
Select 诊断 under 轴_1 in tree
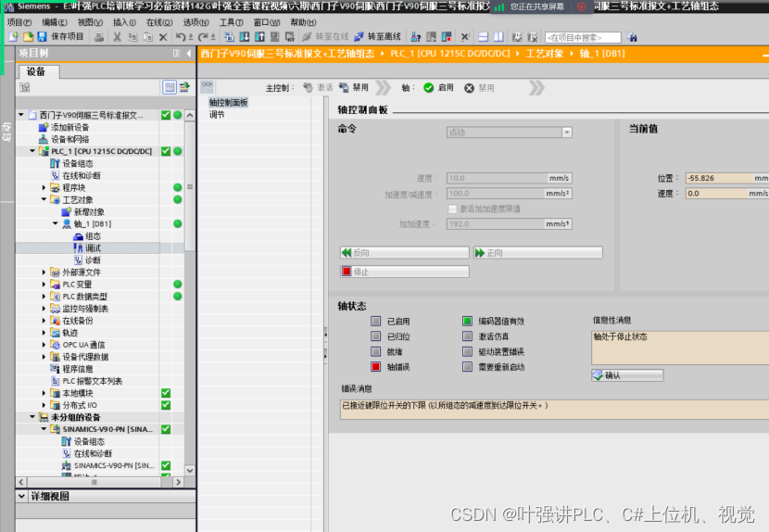click(x=93, y=260)
